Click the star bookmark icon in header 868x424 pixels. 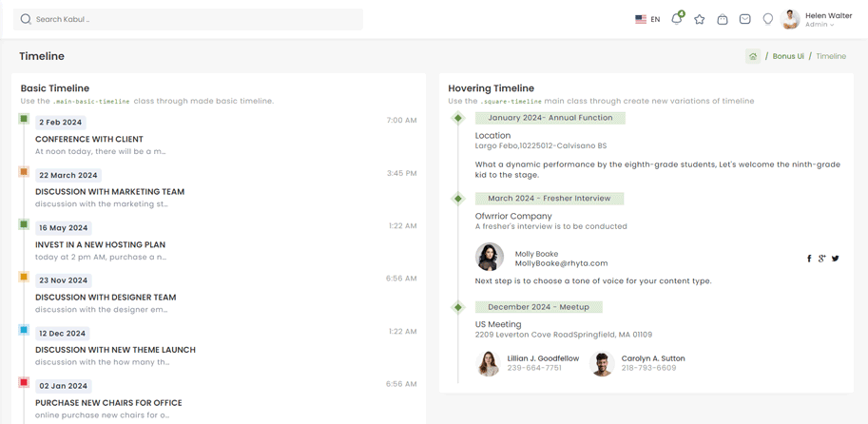(700, 19)
